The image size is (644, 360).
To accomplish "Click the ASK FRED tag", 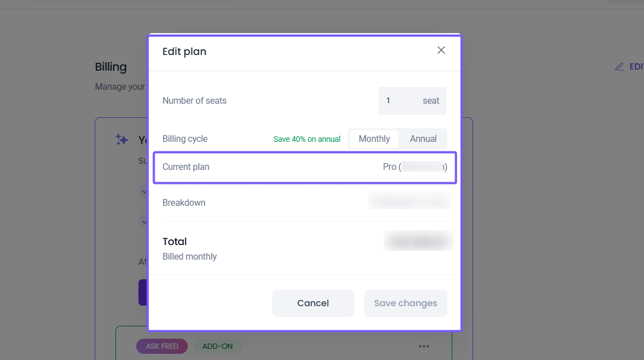I will click(x=162, y=346).
